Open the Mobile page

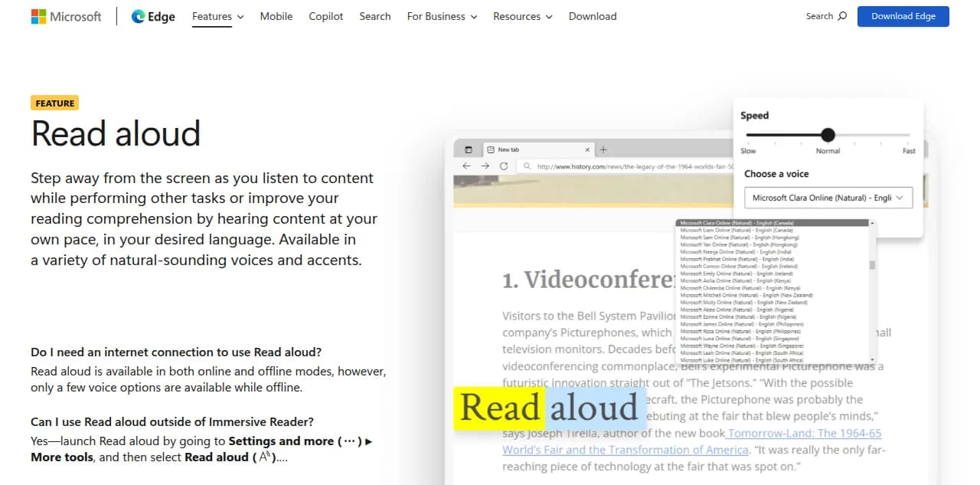click(276, 16)
